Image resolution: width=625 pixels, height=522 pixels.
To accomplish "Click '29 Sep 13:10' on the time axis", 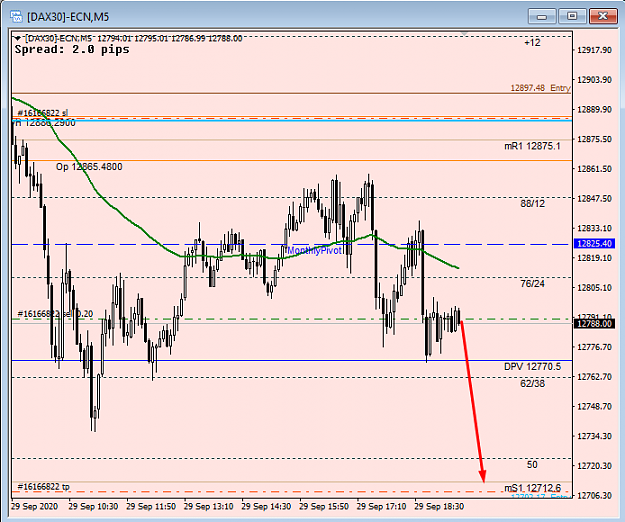I will 208,507.
